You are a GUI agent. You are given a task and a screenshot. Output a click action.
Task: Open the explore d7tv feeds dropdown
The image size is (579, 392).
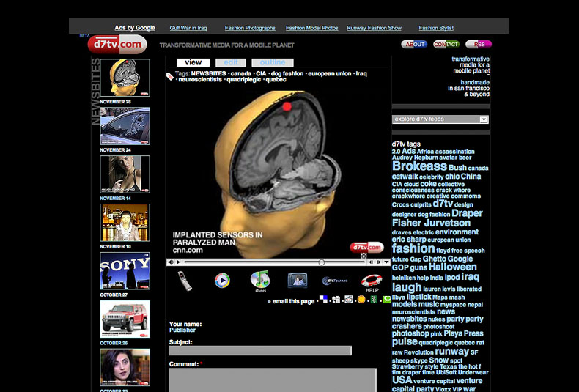pyautogui.click(x=440, y=119)
